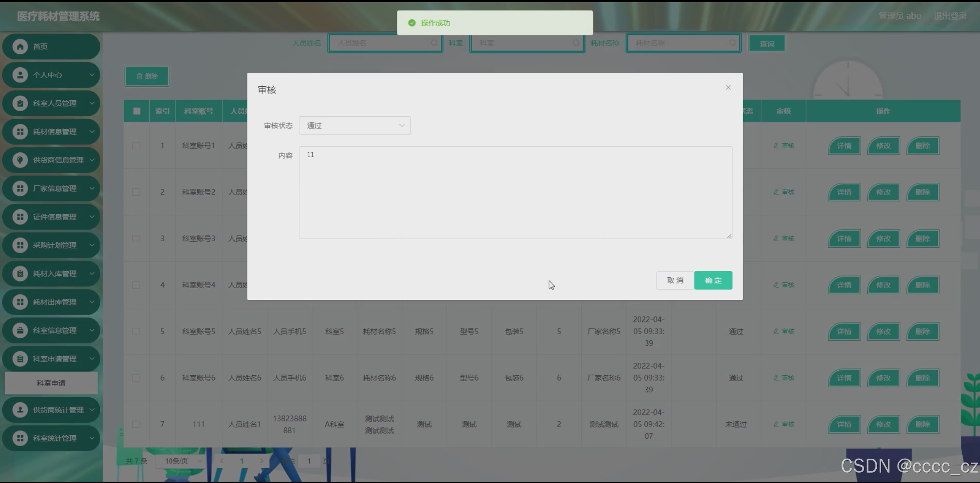Open the 科室统计管理 menu
The width and height of the screenshot is (980, 483).
tap(54, 438)
